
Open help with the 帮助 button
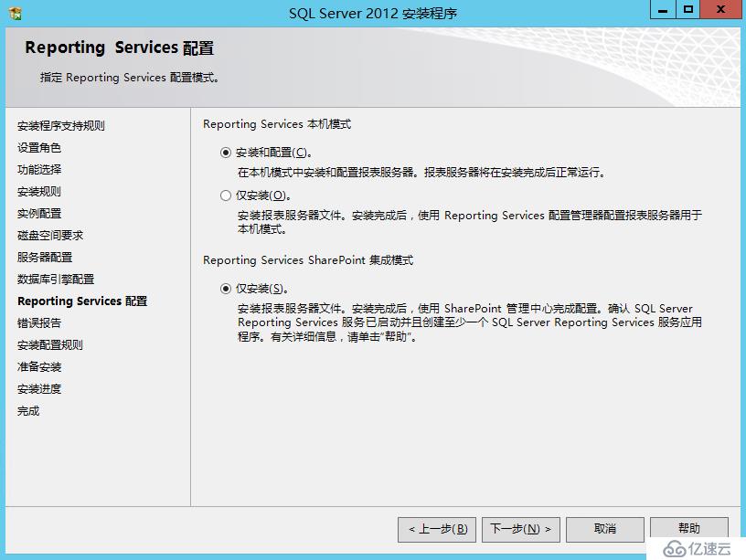689,528
